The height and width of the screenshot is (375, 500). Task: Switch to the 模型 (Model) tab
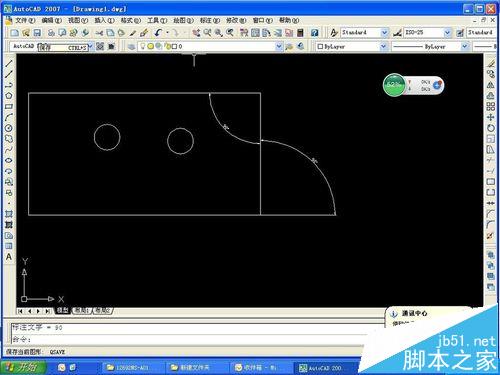click(x=62, y=310)
